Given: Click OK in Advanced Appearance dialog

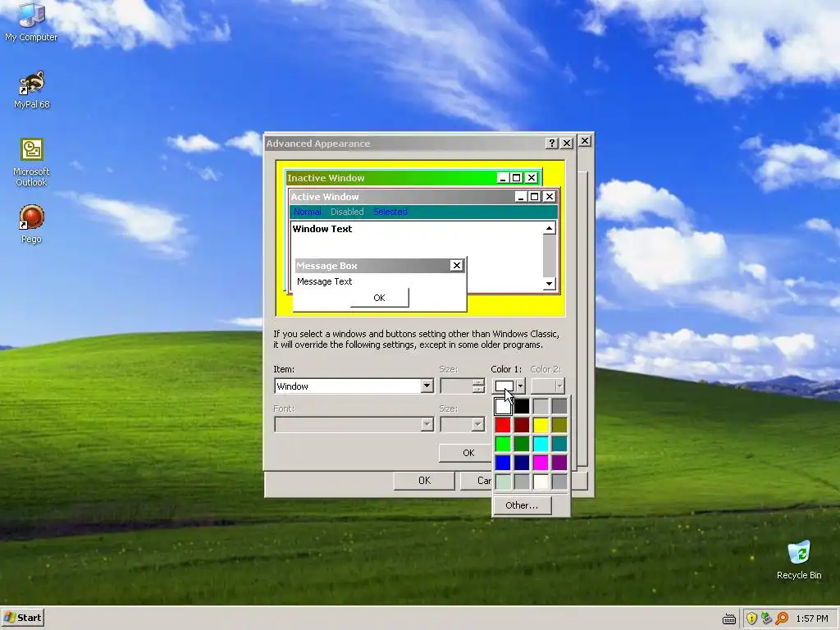Looking at the screenshot, I should pyautogui.click(x=466, y=453).
